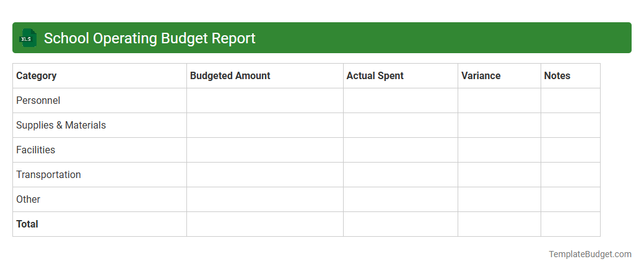Select the Supplies & Materials Actual Spent cell
Image resolution: width=644 pixels, height=272 pixels.
pos(401,125)
